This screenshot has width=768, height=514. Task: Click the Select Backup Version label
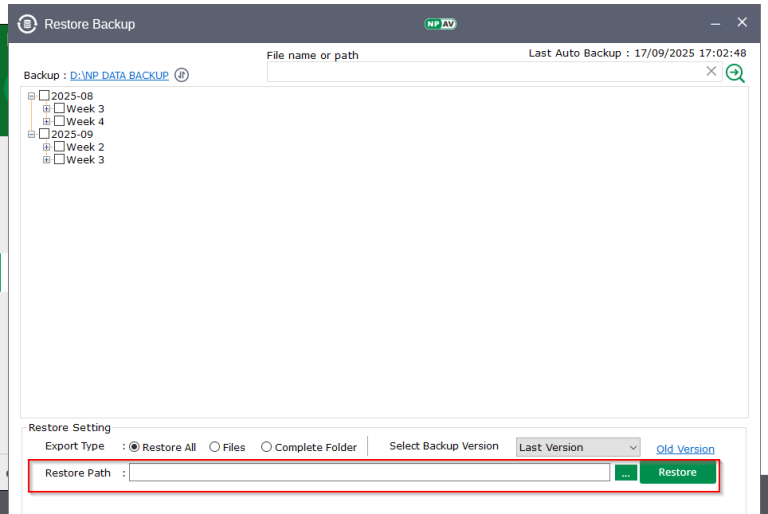click(444, 446)
